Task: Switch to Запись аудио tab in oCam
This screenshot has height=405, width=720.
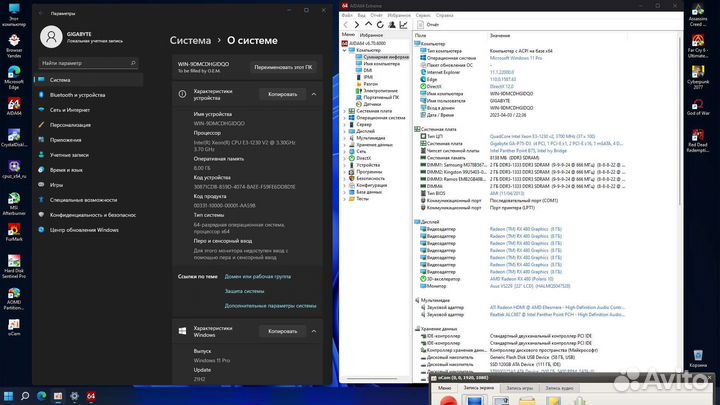Action: [x=559, y=388]
